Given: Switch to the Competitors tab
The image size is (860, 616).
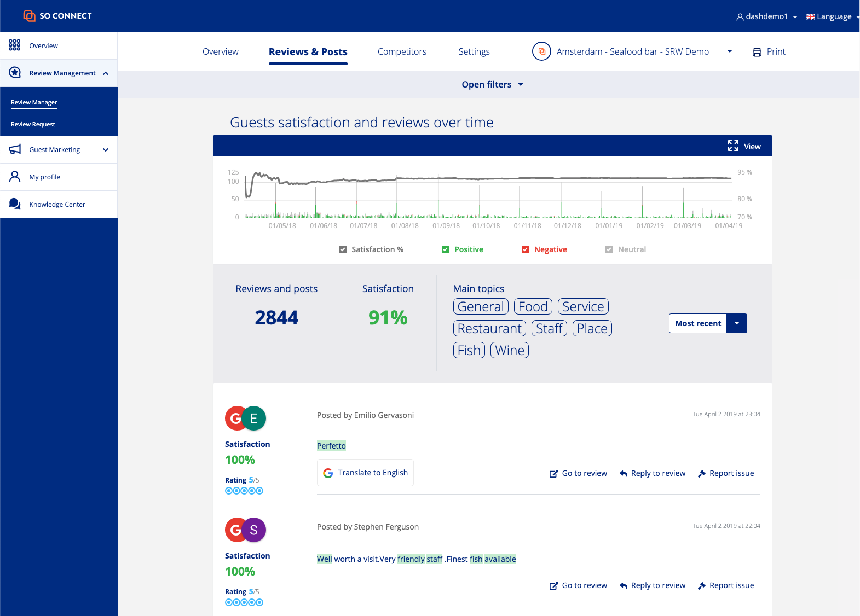Looking at the screenshot, I should tap(402, 51).
